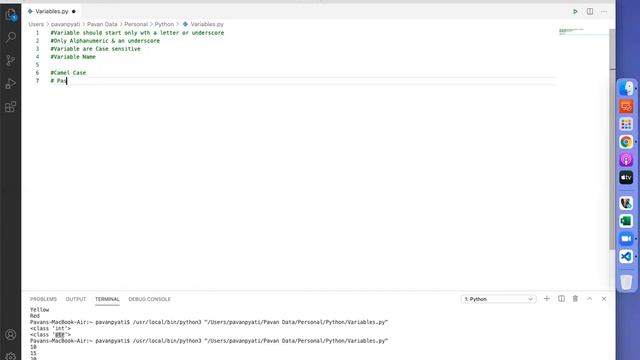
Task: Open Apple TV from the Dock
Action: pyautogui.click(x=626, y=178)
